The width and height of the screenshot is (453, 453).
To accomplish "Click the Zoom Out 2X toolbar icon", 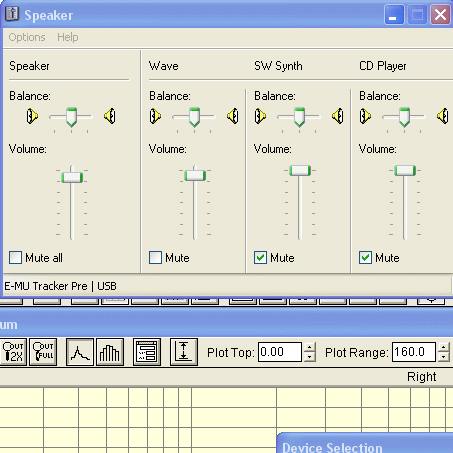I will point(13,352).
